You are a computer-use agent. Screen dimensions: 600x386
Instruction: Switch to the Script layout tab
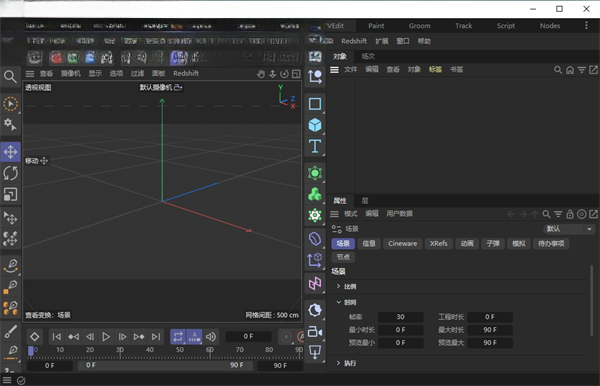click(x=505, y=26)
